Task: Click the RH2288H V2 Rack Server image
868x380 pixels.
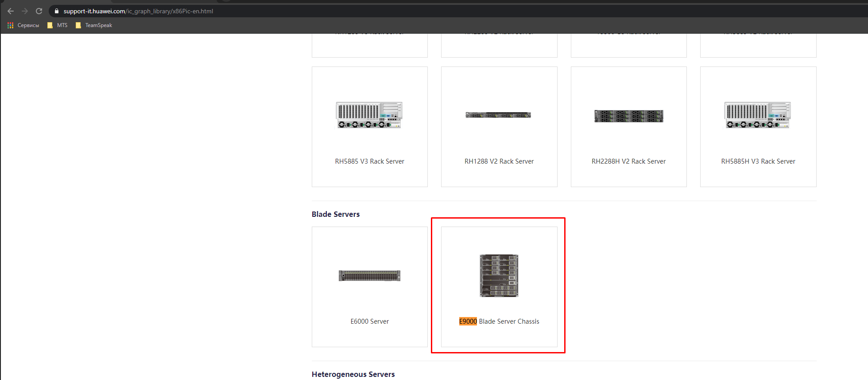Action: pyautogui.click(x=629, y=116)
